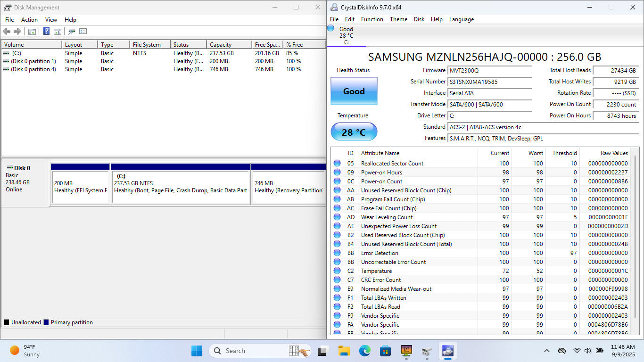Click the Transfer Mode field SATA/600
The height and width of the screenshot is (362, 644).
(489, 104)
